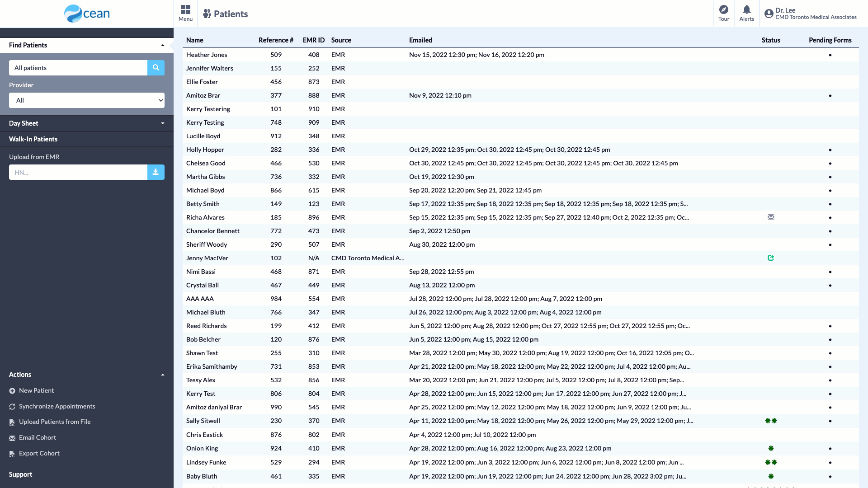Viewport: 868px width, 488px height.
Task: Open patient Martha Gibbs
Action: [206, 177]
